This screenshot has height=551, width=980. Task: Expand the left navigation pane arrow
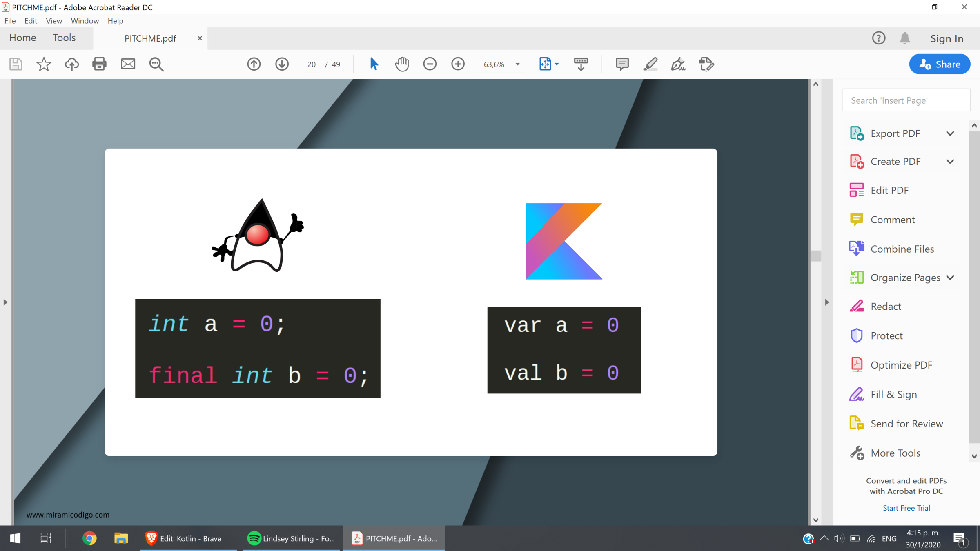[x=5, y=302]
